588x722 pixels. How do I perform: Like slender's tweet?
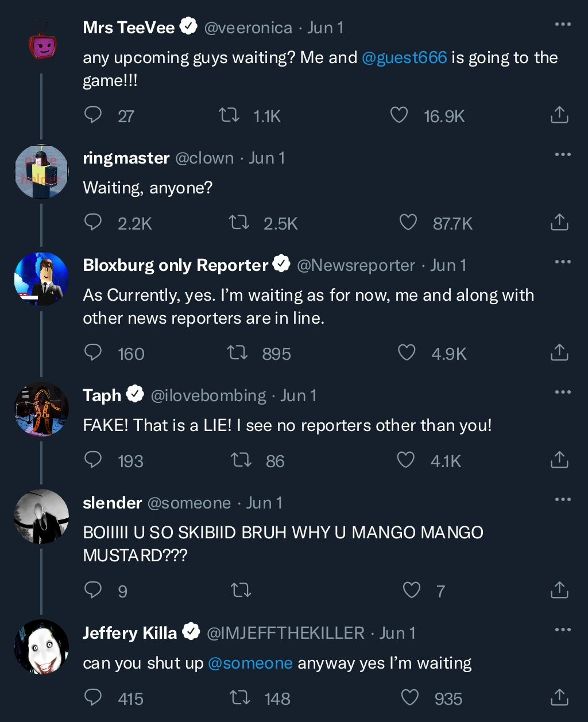tap(412, 590)
